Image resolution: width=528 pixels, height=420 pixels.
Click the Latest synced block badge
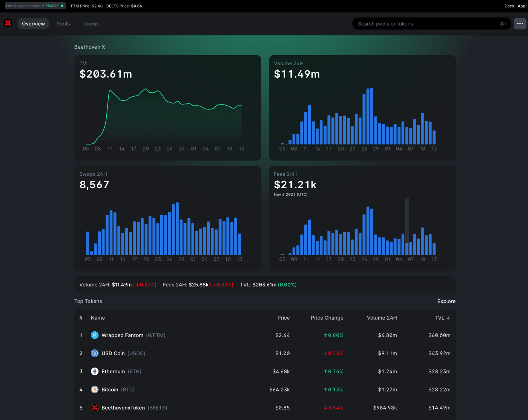tap(35, 6)
